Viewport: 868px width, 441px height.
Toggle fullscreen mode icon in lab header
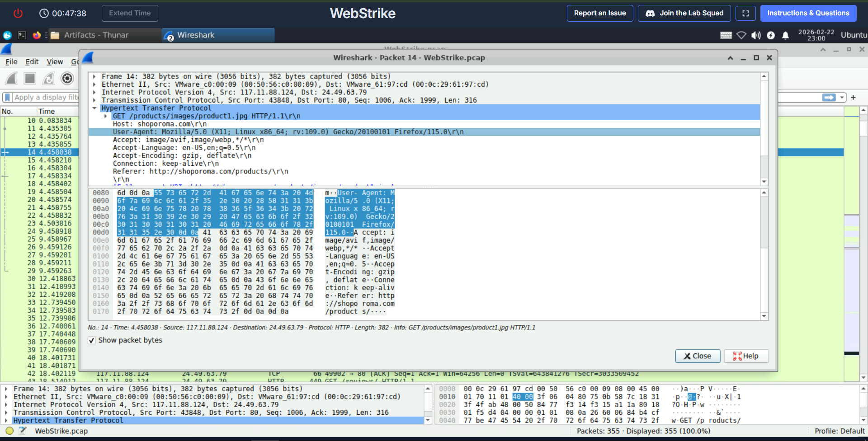tap(745, 13)
